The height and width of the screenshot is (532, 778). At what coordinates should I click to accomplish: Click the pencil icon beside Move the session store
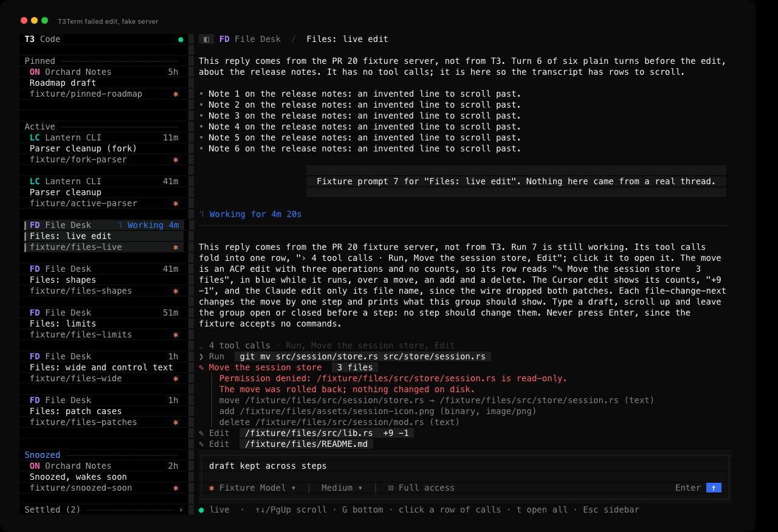point(201,367)
